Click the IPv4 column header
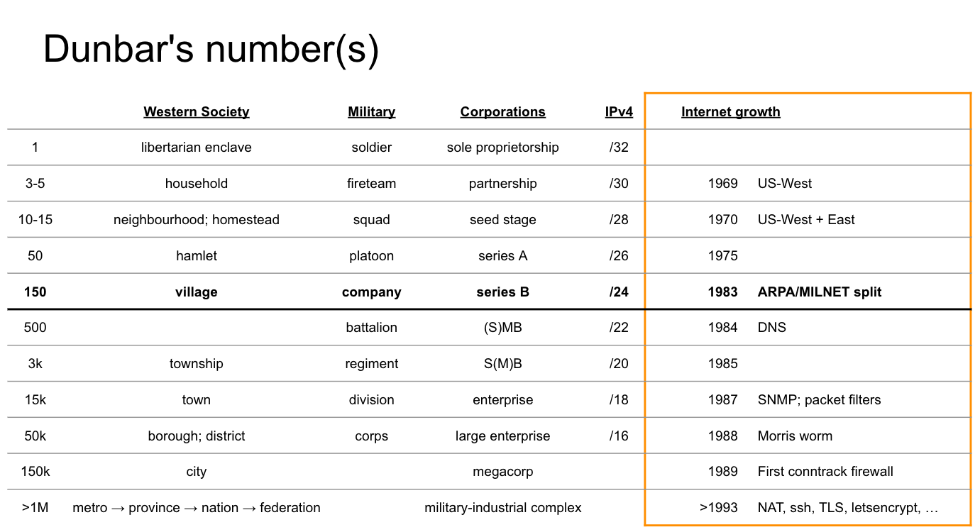The image size is (980, 532). 619,112
